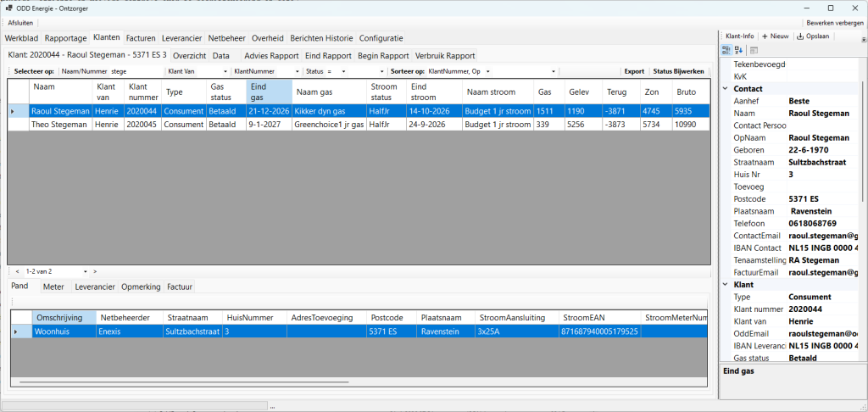
Task: Sort by the Eind gas column header
Action: (269, 91)
